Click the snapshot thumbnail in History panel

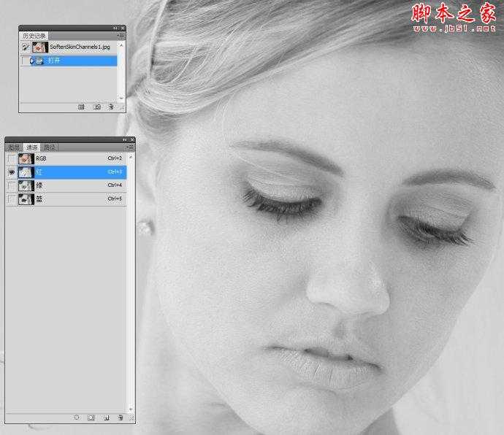tap(40, 47)
